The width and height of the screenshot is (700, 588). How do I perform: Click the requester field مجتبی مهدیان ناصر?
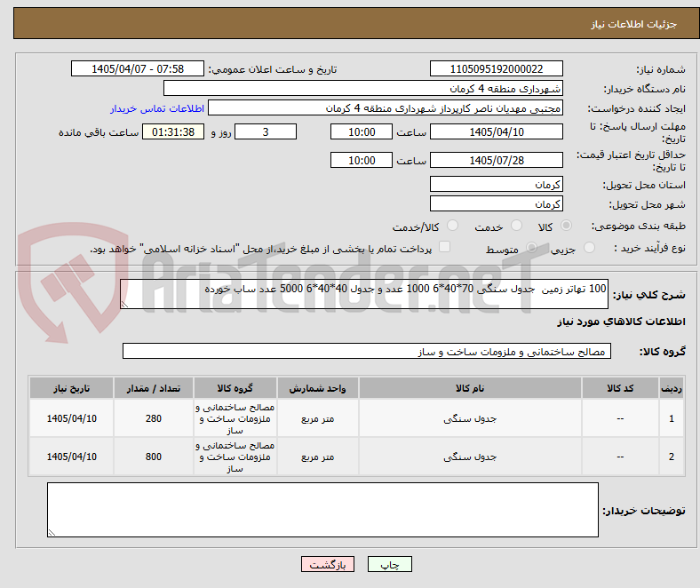386,108
